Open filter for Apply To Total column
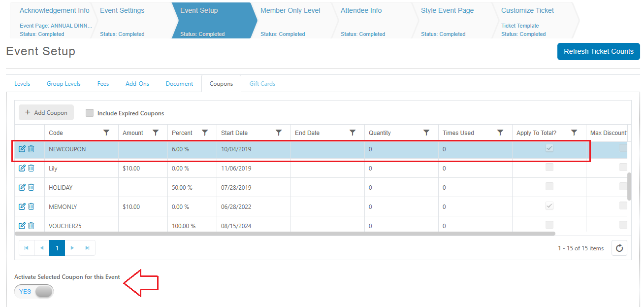 574,133
